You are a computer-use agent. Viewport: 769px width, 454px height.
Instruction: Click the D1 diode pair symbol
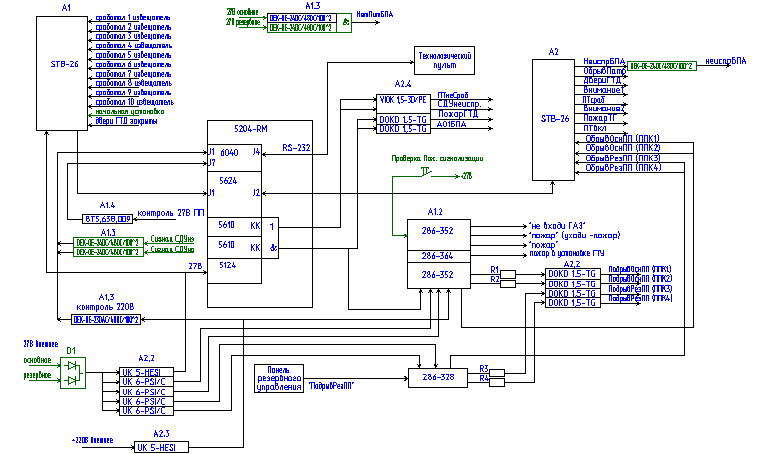[x=73, y=373]
